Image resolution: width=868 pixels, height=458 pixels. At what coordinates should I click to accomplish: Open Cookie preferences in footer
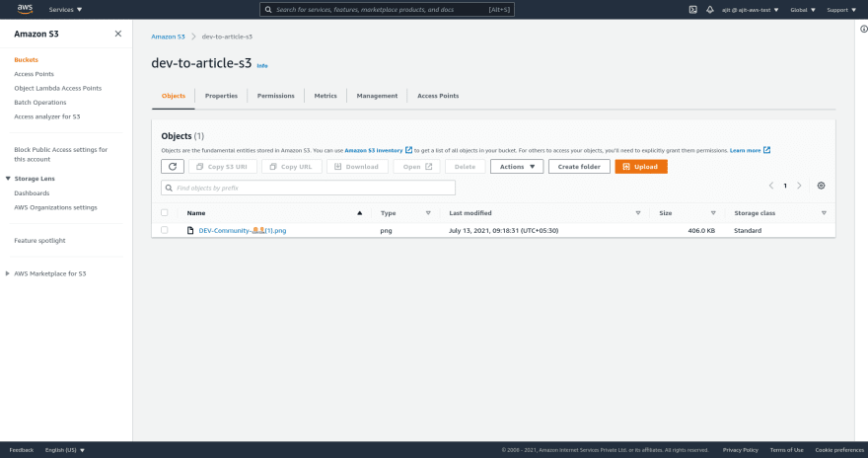(x=839, y=450)
